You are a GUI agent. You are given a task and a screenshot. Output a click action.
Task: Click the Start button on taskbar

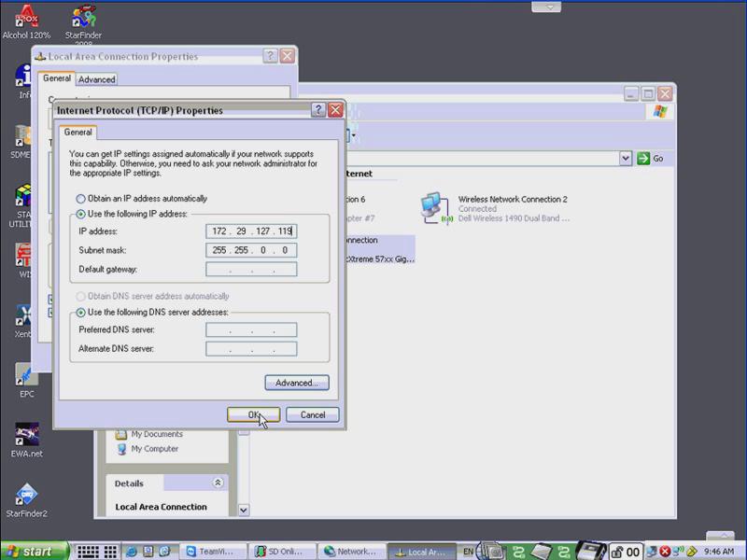coord(33,552)
